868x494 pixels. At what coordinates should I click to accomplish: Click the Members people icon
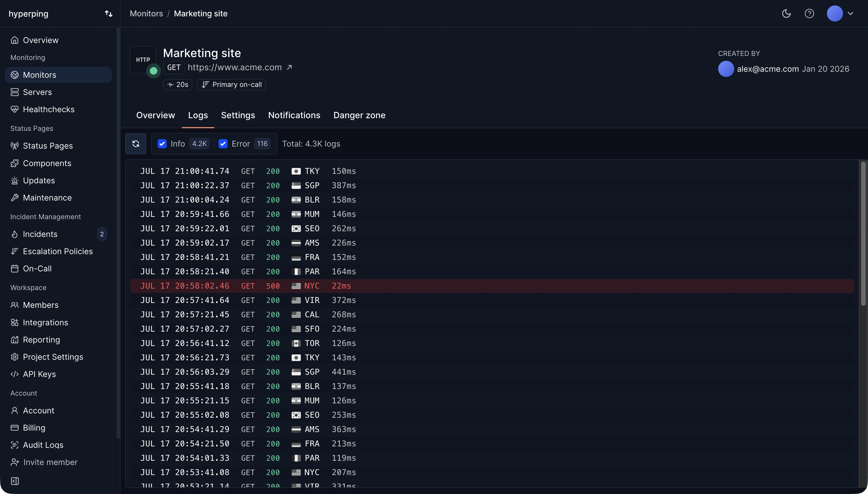click(15, 305)
